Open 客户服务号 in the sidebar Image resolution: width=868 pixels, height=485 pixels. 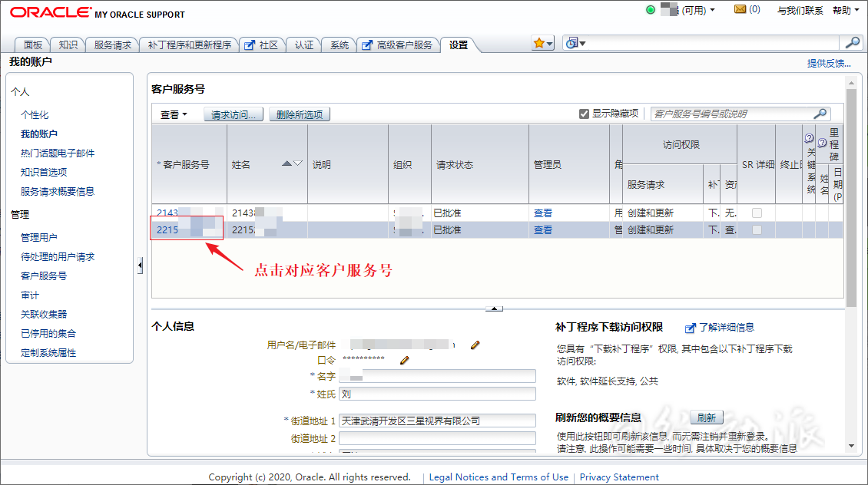click(x=44, y=275)
